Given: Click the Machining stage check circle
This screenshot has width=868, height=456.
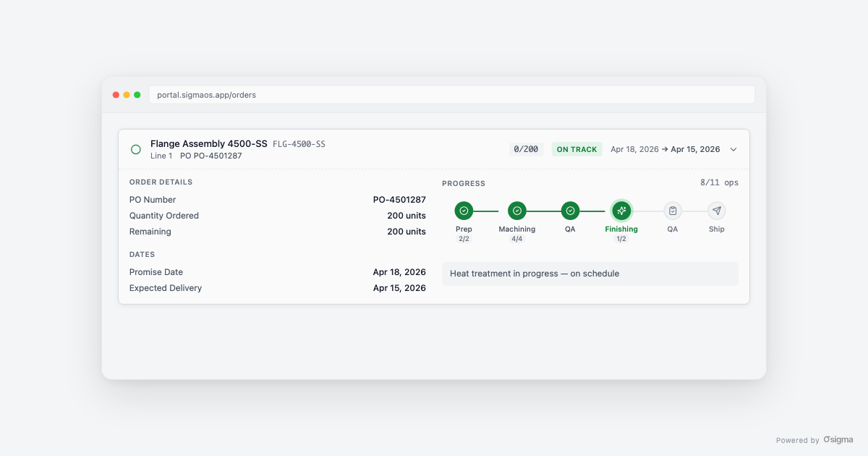Looking at the screenshot, I should tap(516, 211).
